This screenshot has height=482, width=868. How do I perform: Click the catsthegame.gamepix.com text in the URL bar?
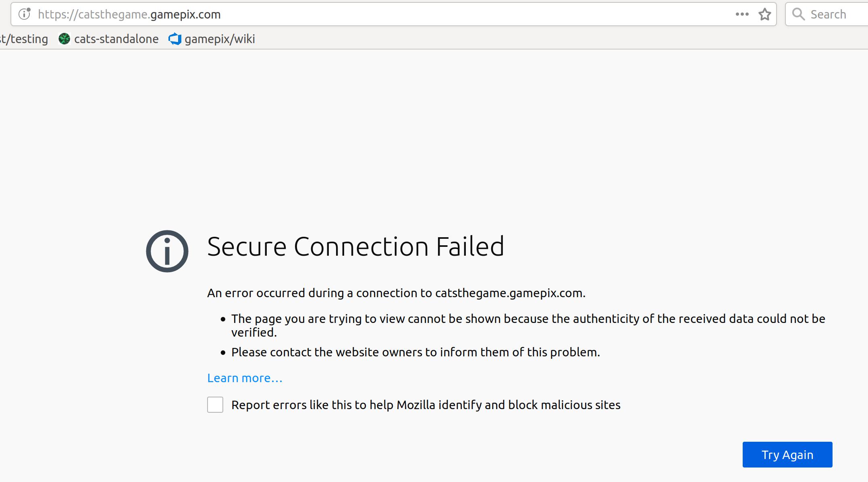coord(129,14)
